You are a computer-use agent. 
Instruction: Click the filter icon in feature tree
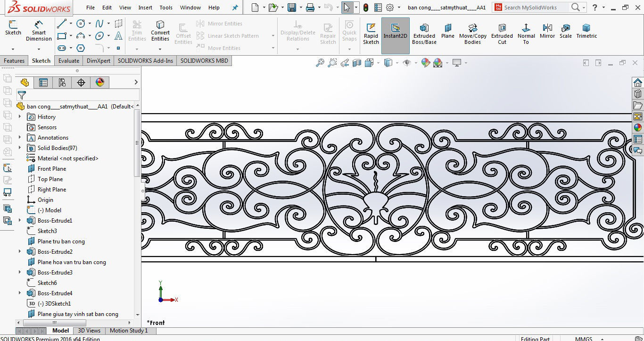(x=22, y=95)
